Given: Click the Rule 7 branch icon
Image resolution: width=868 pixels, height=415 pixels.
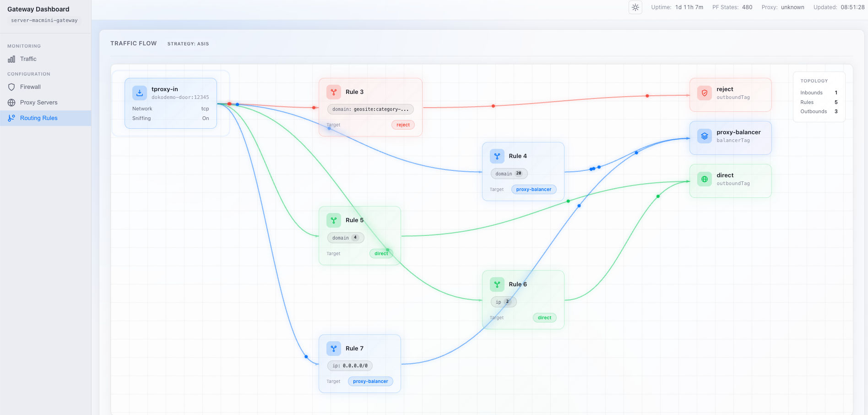Looking at the screenshot, I should pos(334,349).
